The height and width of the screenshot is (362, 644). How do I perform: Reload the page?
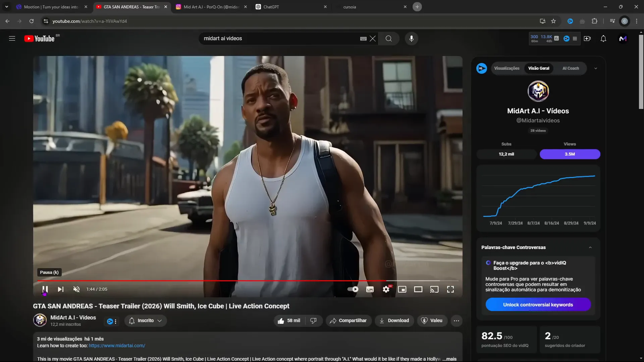click(x=32, y=21)
